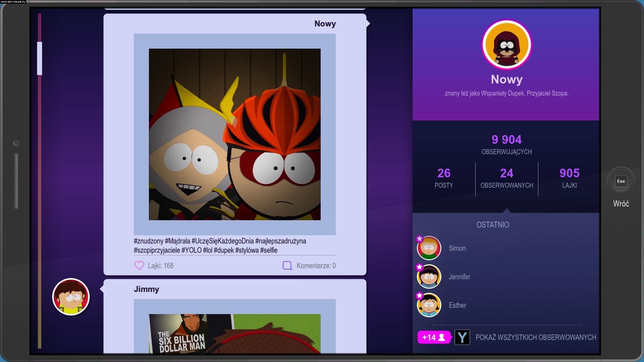Click the 9 904 Obserwujących follower count
The image size is (644, 362).
[x=506, y=145]
